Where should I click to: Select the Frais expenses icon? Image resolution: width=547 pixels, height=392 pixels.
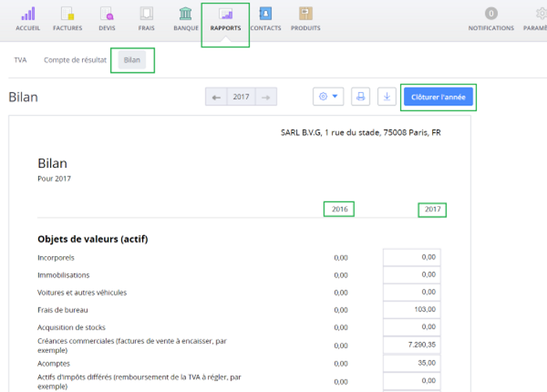[146, 15]
